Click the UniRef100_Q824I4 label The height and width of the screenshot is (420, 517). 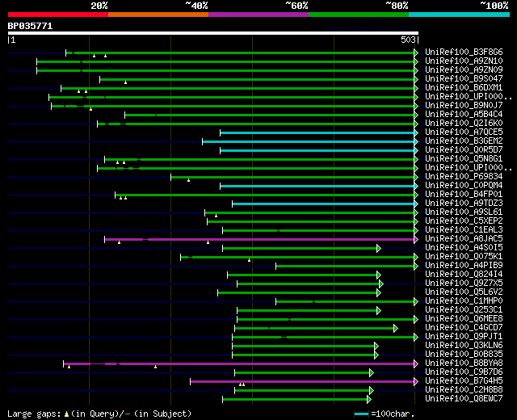(x=464, y=275)
